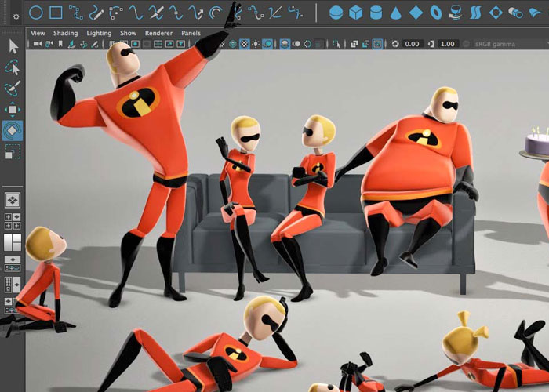This screenshot has height=392, width=549.
Task: Click the Loft surface icon
Action: [x=475, y=13]
